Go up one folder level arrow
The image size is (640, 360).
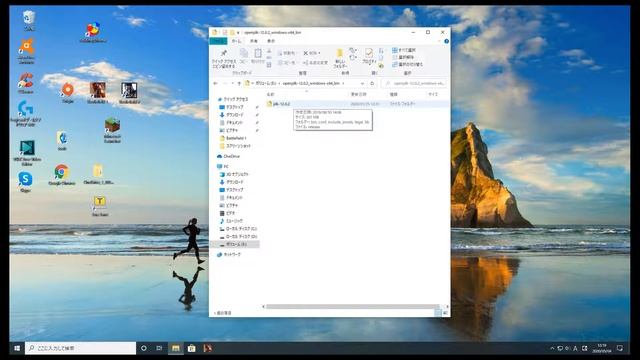(239, 83)
